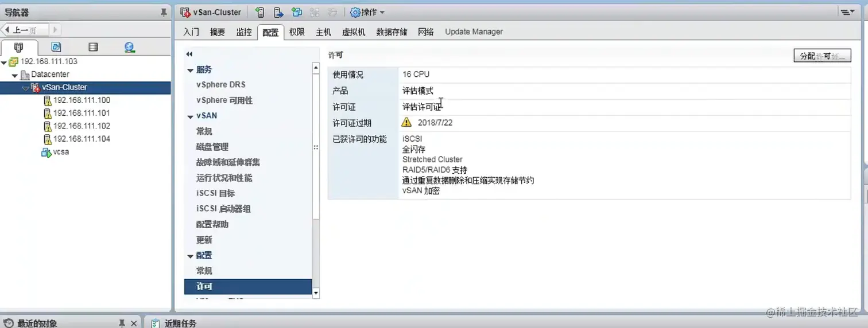
Task: Select the Storage navigator tab icon
Action: (x=93, y=47)
